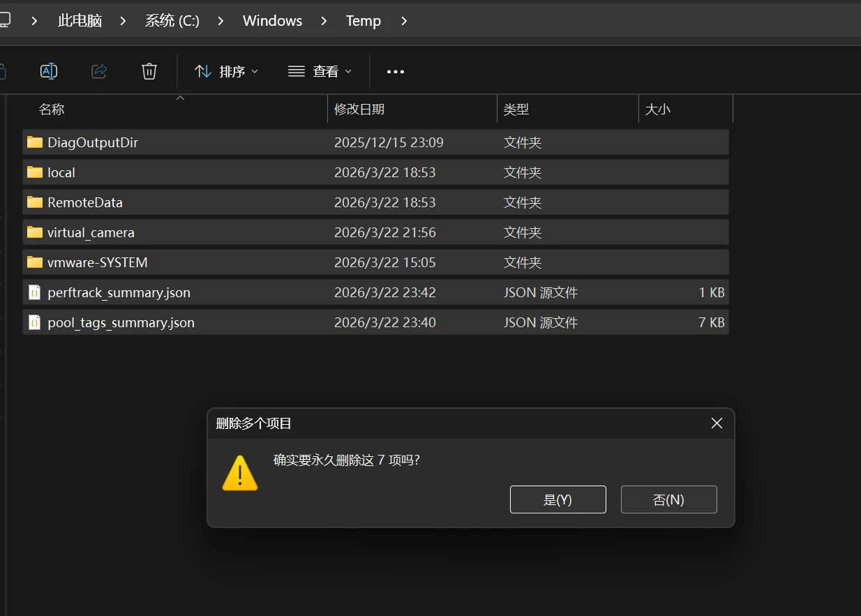The width and height of the screenshot is (861, 616).
Task: Click the Share icon in toolbar
Action: tap(99, 71)
